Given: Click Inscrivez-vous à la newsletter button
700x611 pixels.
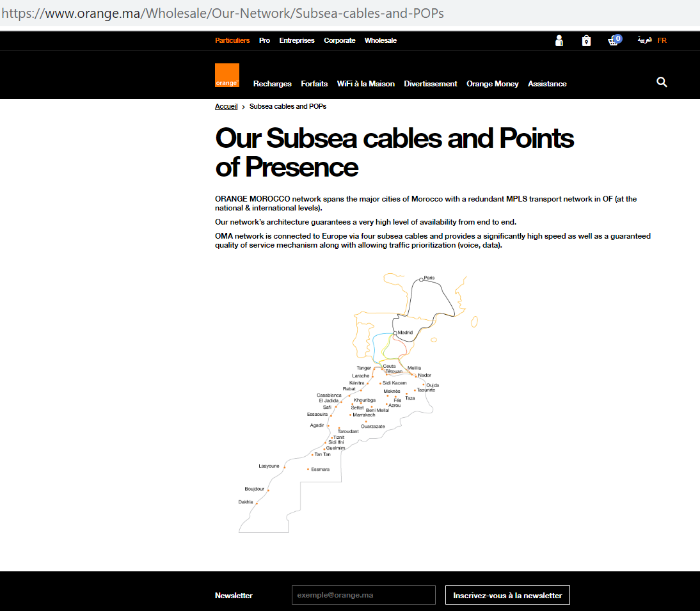Looking at the screenshot, I should [507, 595].
